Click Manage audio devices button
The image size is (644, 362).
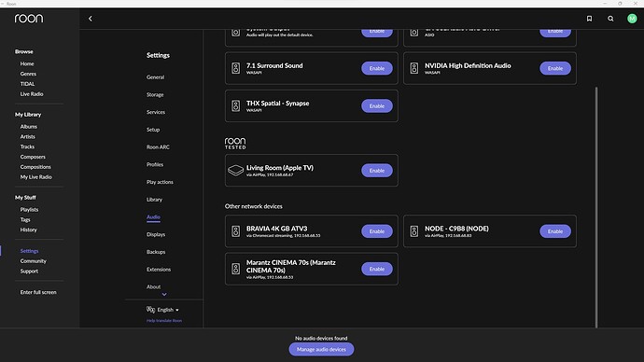click(x=321, y=349)
